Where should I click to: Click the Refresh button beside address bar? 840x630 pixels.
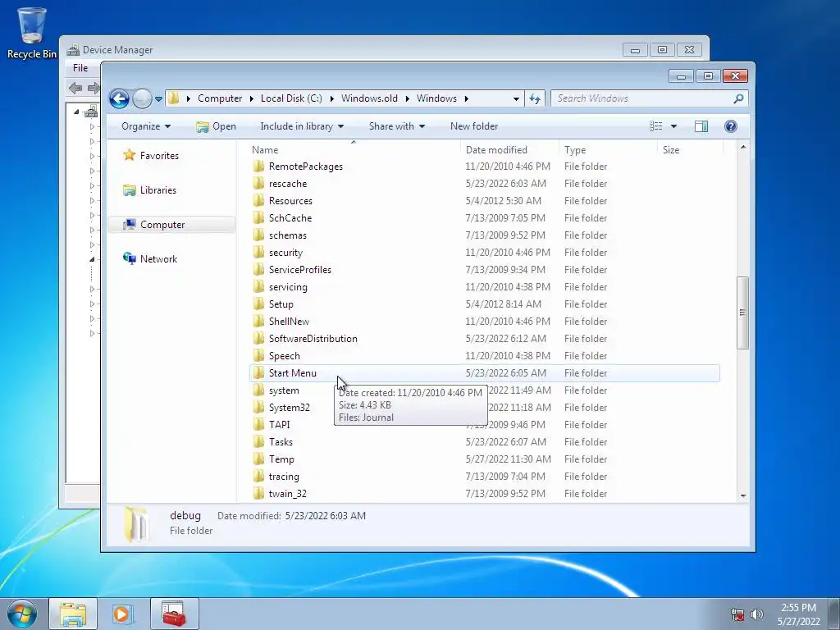click(535, 98)
